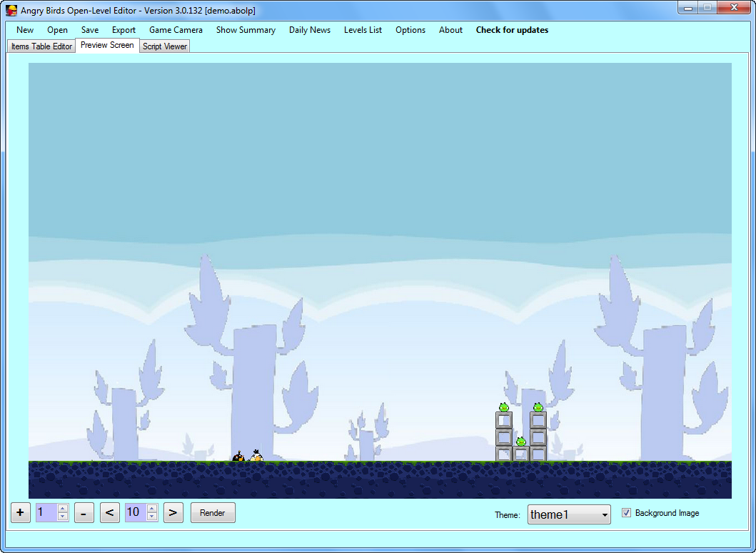The image size is (756, 553).
Task: Open the Options menu
Action: click(410, 30)
